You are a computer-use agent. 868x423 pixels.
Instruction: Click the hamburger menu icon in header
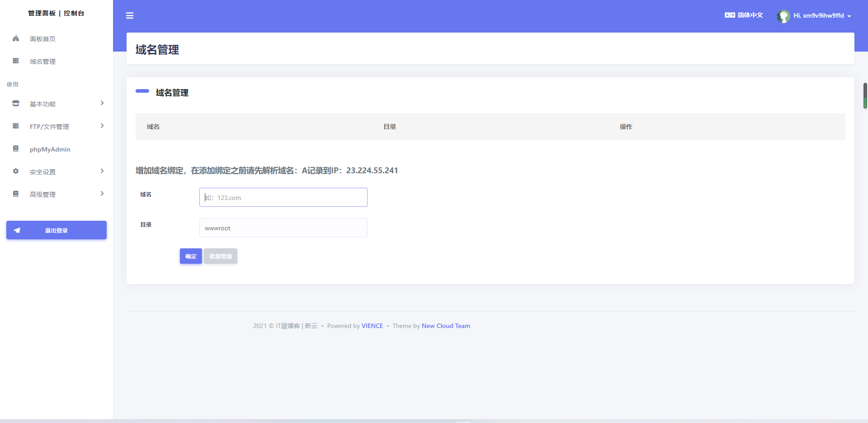point(130,16)
